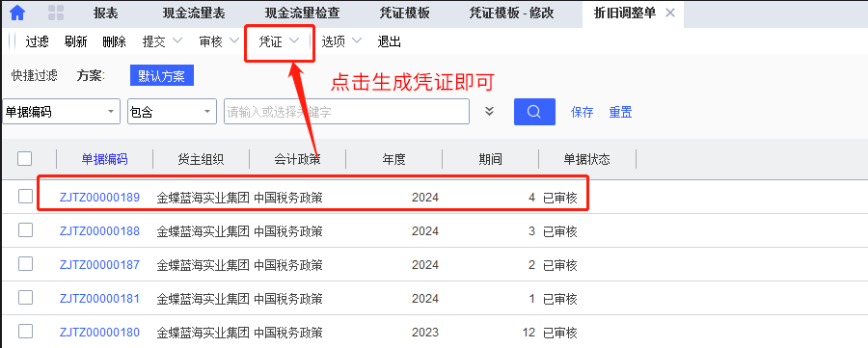Open document ZJTZ00000181 link
Image resolution: width=868 pixels, height=348 pixels.
[99, 299]
